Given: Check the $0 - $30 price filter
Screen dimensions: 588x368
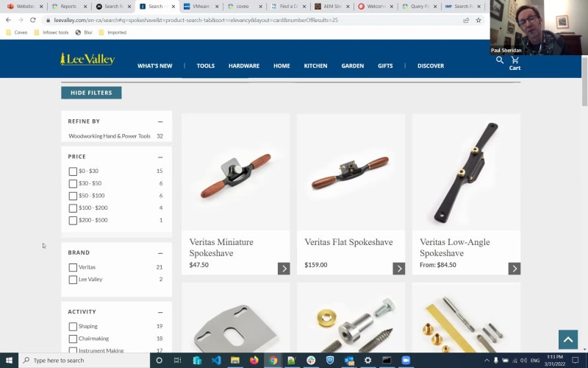Looking at the screenshot, I should [73, 171].
